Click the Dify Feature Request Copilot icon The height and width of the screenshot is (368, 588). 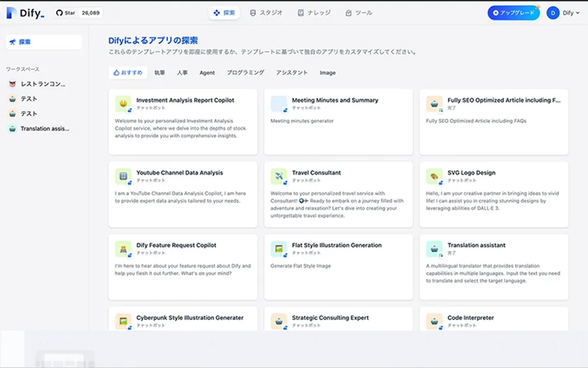(x=124, y=249)
